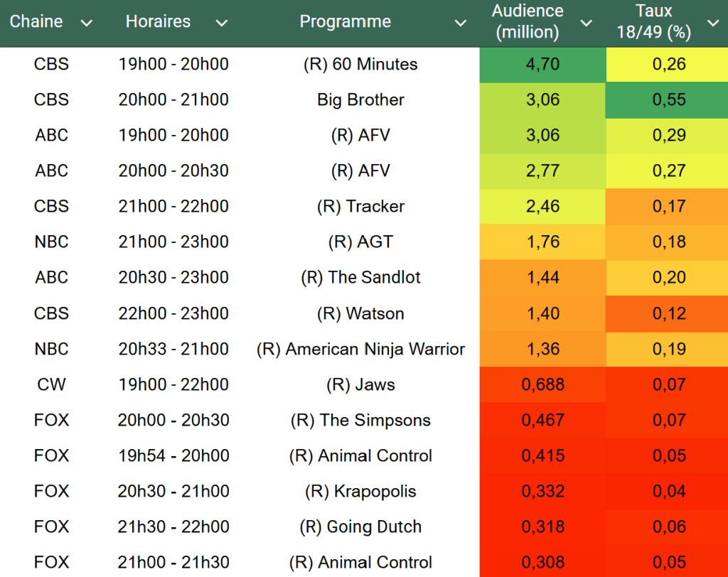Select the (R) American Ninja Warrior cell

tap(360, 349)
